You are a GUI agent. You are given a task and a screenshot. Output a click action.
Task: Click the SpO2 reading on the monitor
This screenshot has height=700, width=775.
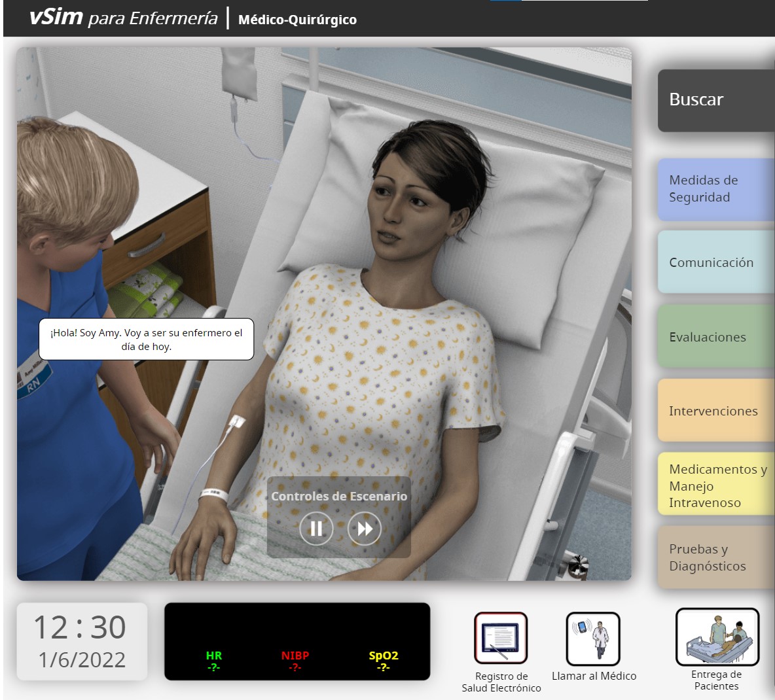[383, 661]
